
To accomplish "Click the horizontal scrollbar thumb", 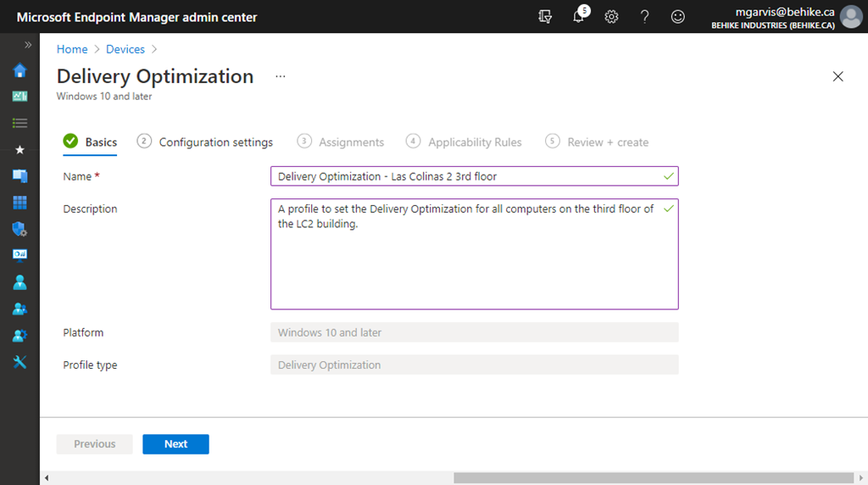I will (x=653, y=478).
